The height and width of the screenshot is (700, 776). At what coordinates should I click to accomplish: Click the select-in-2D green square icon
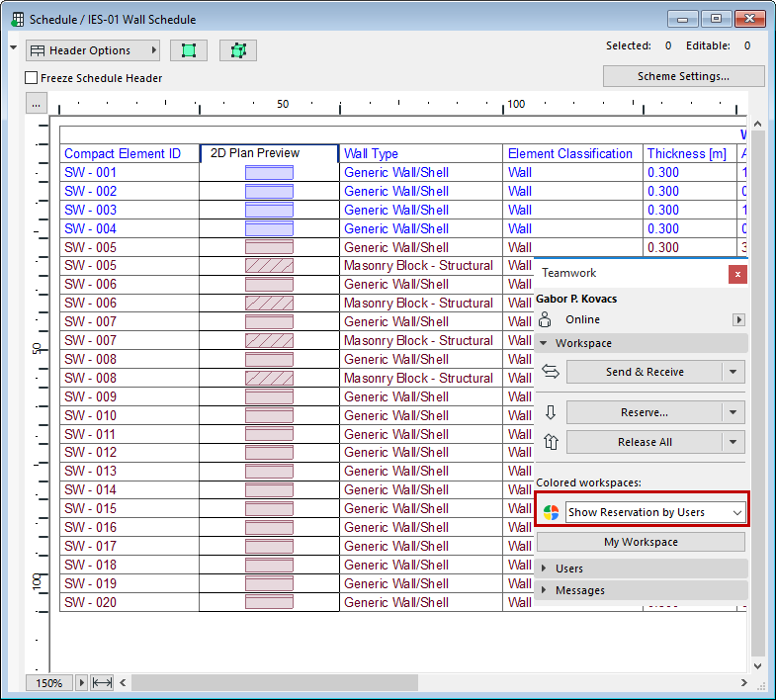point(188,50)
